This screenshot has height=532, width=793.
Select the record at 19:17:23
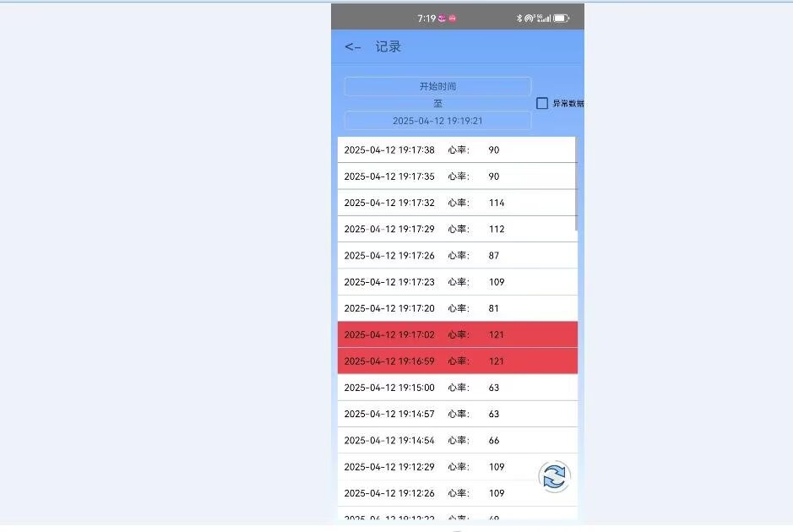(x=457, y=282)
